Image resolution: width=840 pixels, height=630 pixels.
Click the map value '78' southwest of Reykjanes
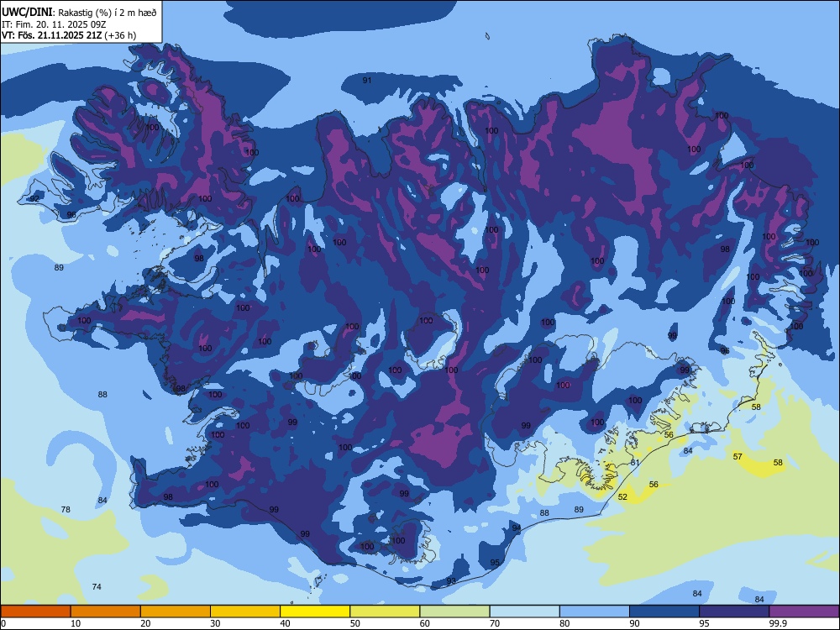click(66, 510)
